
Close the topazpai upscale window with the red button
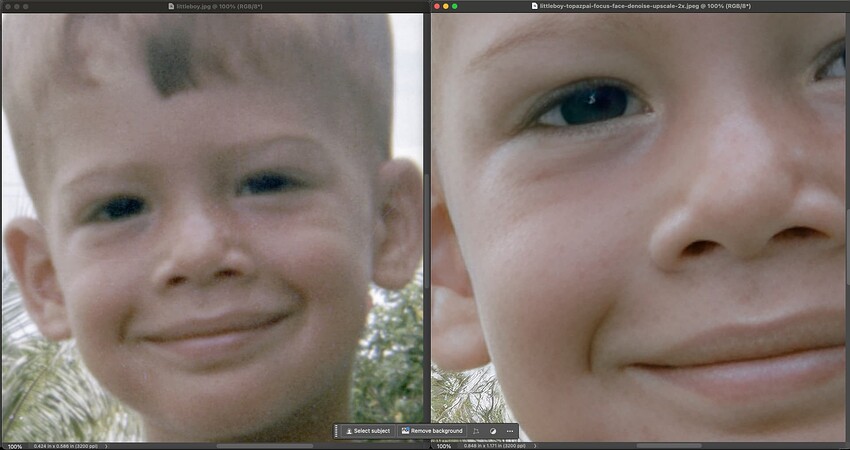click(437, 7)
